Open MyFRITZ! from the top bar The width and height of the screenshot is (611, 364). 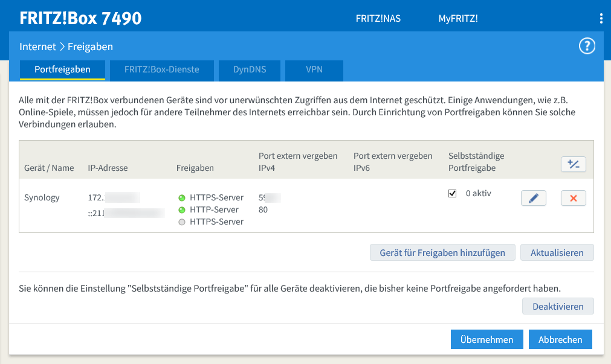[x=457, y=18]
